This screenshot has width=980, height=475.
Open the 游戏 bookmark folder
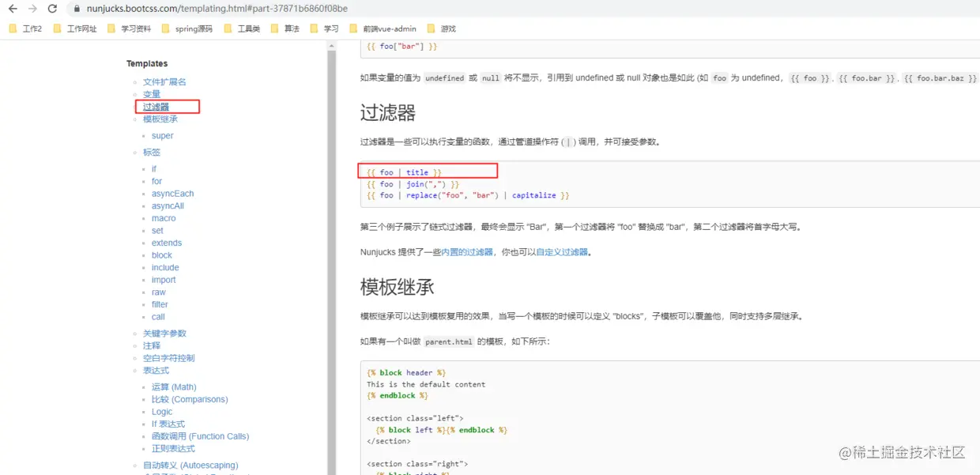(441, 28)
